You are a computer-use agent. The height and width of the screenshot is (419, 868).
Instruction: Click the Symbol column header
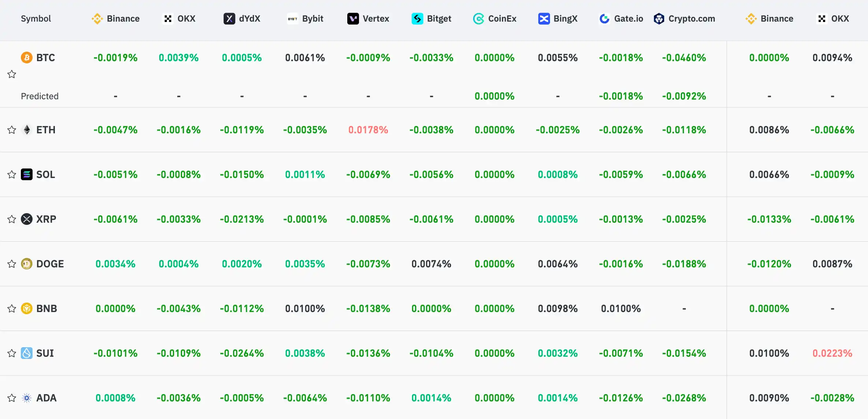(36, 19)
